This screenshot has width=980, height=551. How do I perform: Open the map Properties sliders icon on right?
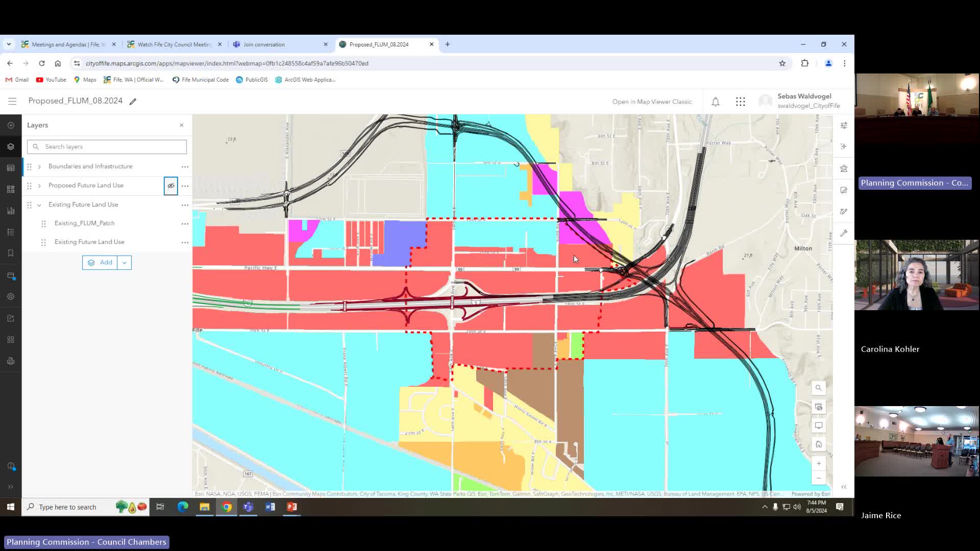pos(844,125)
